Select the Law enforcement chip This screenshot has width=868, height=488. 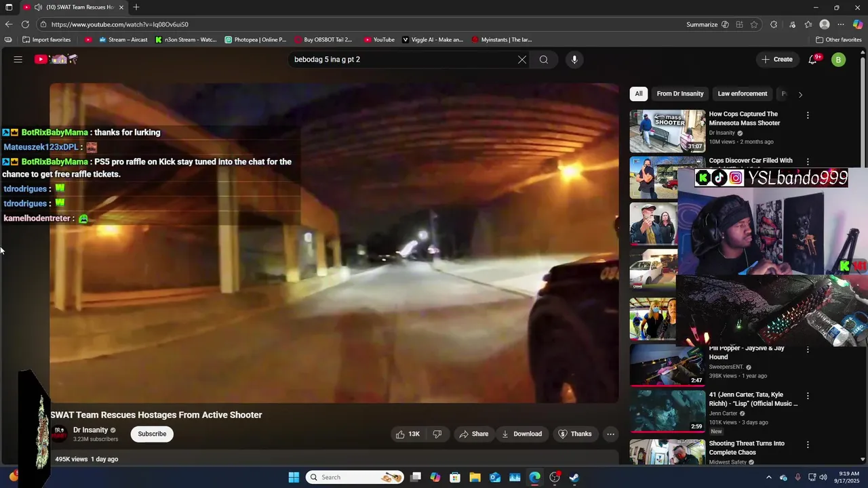[x=743, y=94]
